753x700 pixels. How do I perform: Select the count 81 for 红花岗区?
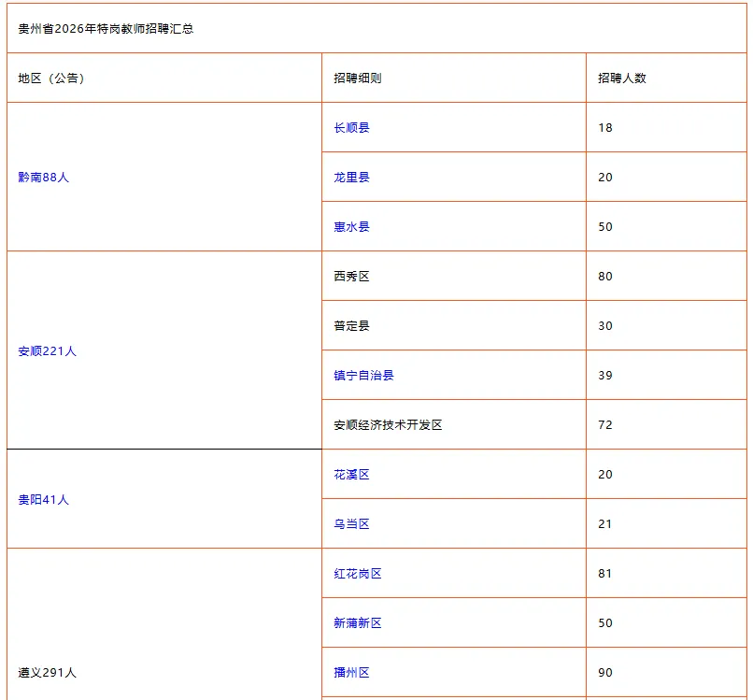point(605,574)
